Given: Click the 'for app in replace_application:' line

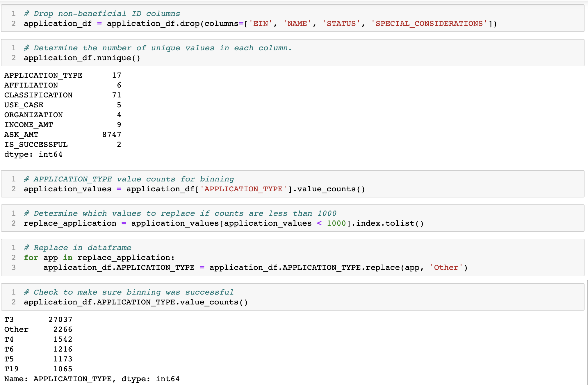Looking at the screenshot, I should 99,258.
